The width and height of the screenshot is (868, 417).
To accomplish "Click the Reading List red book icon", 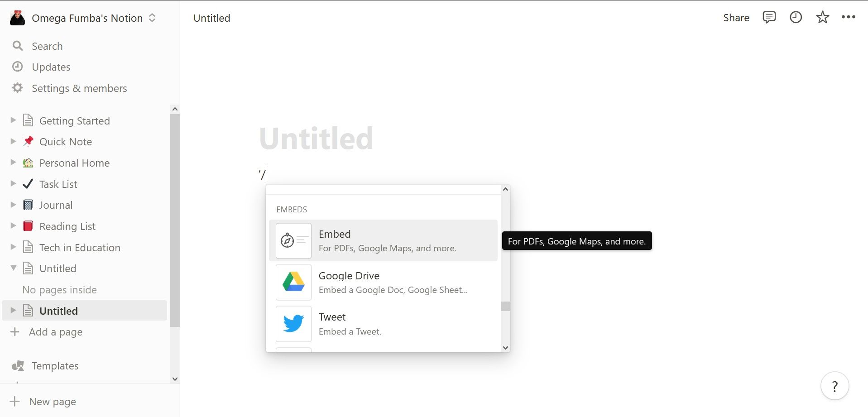I will pyautogui.click(x=28, y=226).
